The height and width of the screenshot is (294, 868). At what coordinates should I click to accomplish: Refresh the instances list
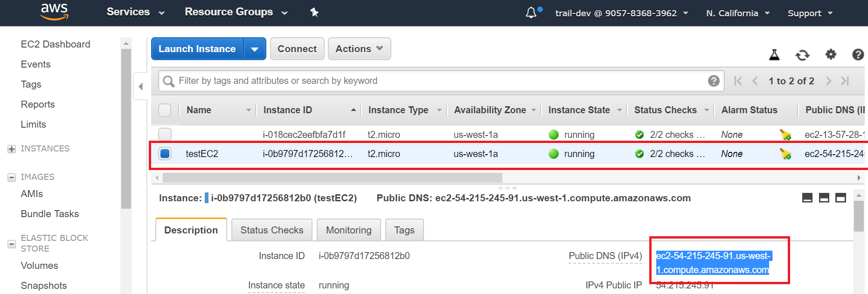coord(802,55)
